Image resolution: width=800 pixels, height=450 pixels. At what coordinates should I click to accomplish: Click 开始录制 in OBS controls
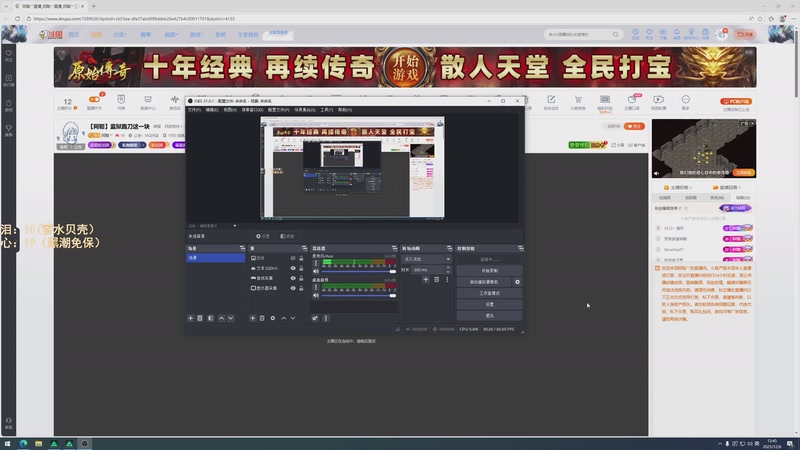tap(489, 271)
